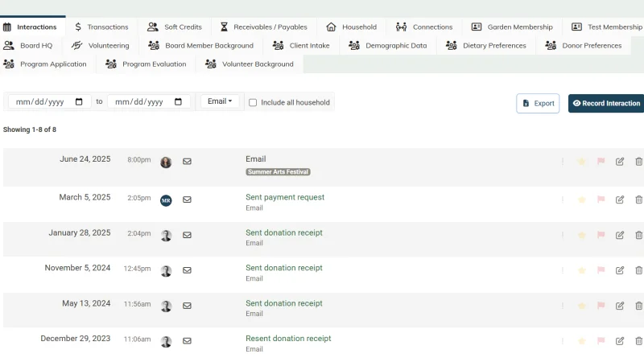The width and height of the screenshot is (644, 362).
Task: Open Resent donation receipt link
Action: click(288, 338)
